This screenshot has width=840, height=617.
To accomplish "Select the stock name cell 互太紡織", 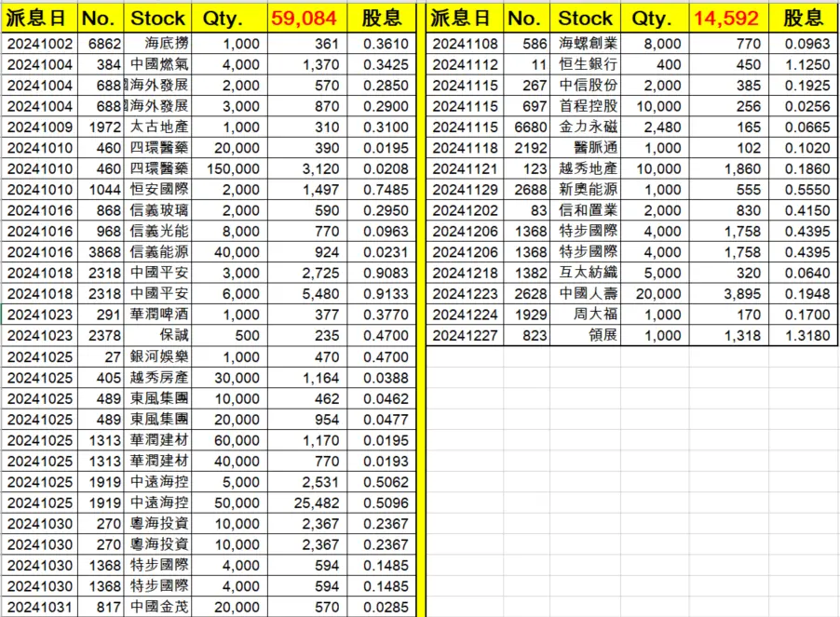I will [x=585, y=273].
